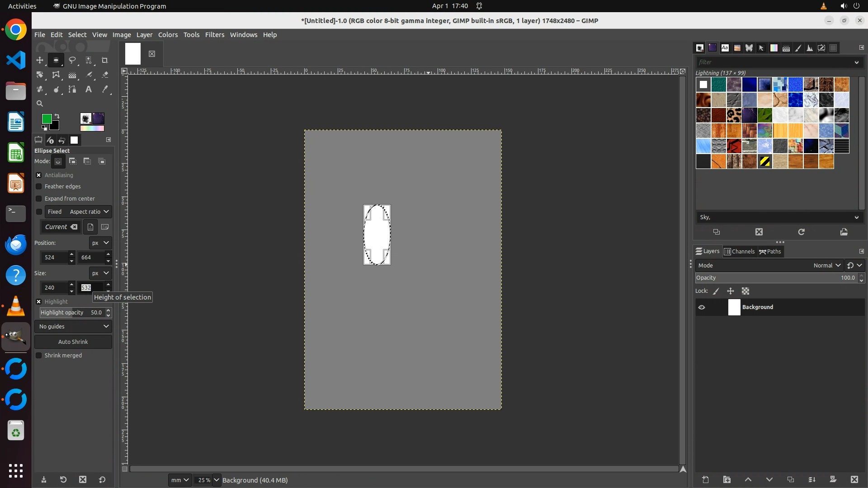This screenshot has width=868, height=488.
Task: Select the Crop tool
Action: coord(105,60)
